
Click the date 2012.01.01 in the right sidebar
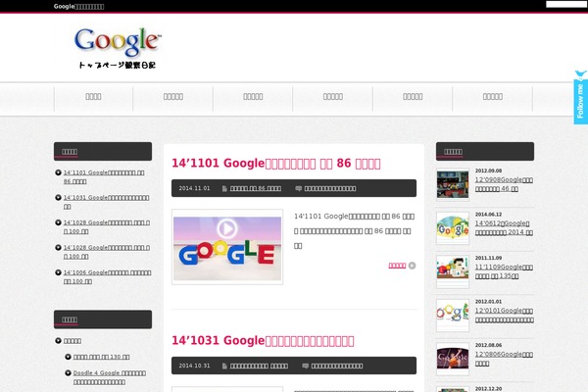tap(488, 301)
